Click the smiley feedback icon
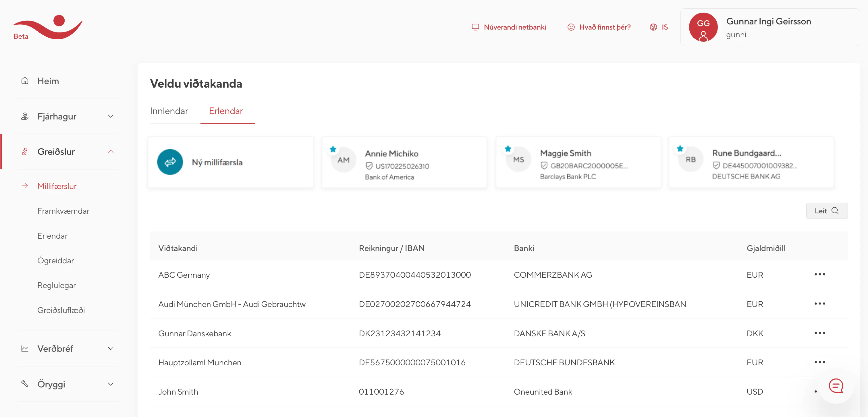 [x=570, y=27]
